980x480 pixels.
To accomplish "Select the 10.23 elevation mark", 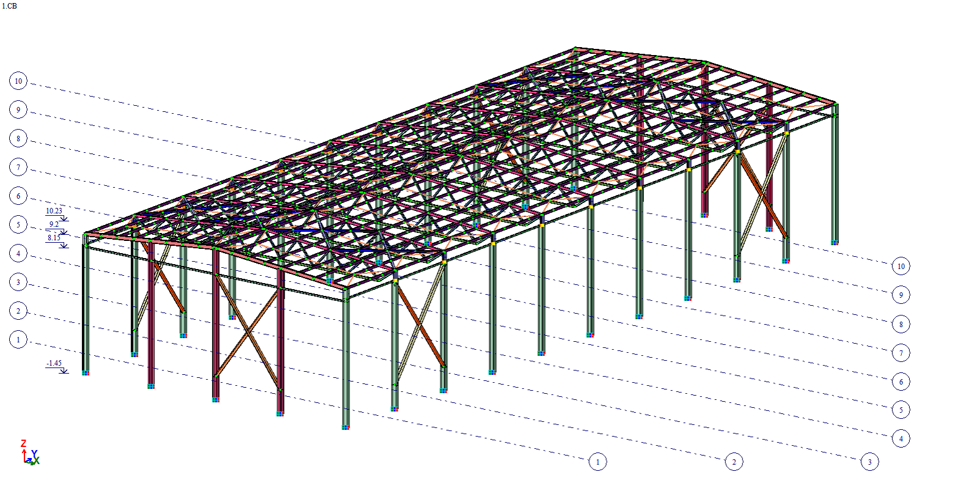I will pos(56,213).
